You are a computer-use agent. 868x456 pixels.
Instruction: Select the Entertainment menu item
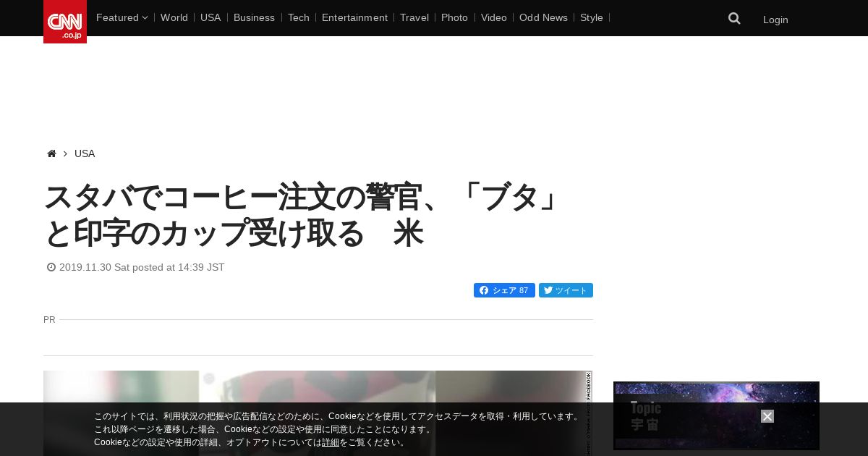(354, 17)
